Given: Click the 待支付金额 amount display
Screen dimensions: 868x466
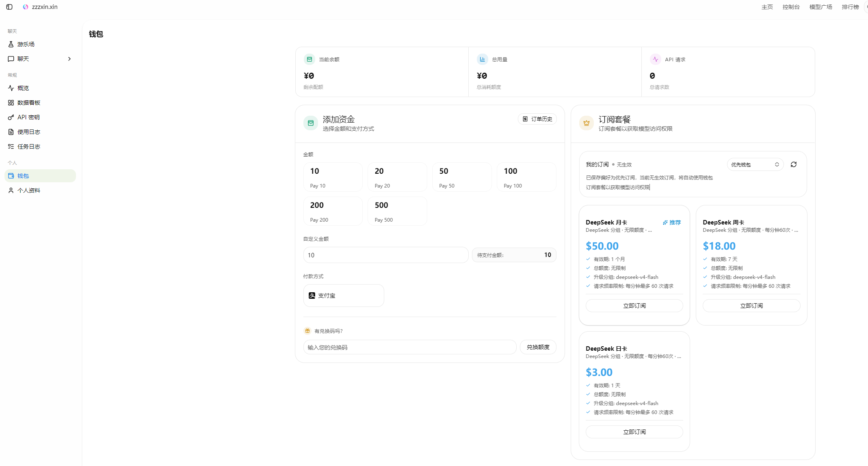Looking at the screenshot, I should tap(514, 255).
